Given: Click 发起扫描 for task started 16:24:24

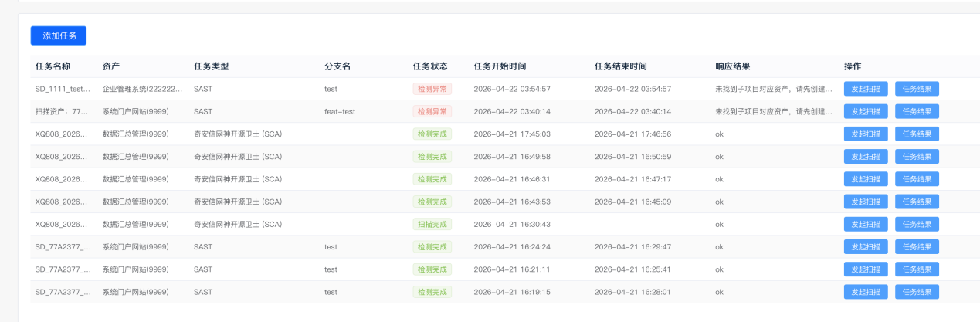Looking at the screenshot, I should 866,247.
